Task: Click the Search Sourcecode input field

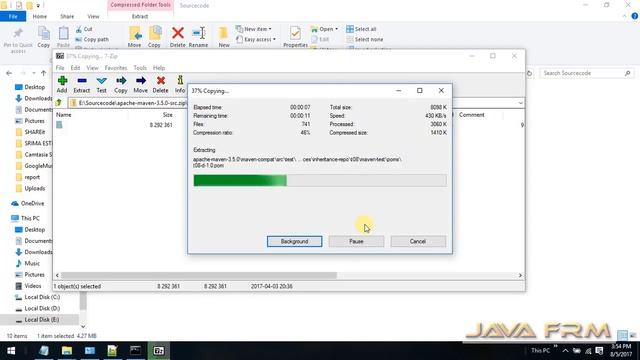Action: pyautogui.click(x=587, y=73)
